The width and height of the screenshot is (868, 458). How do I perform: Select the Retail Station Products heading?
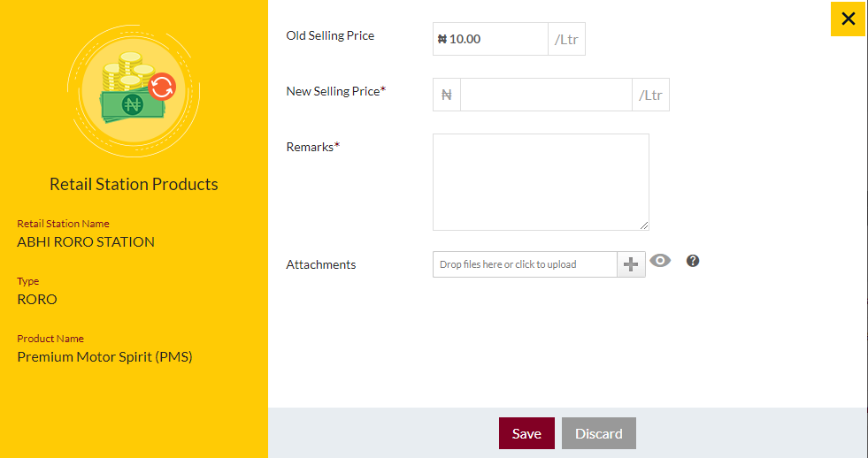click(x=134, y=184)
